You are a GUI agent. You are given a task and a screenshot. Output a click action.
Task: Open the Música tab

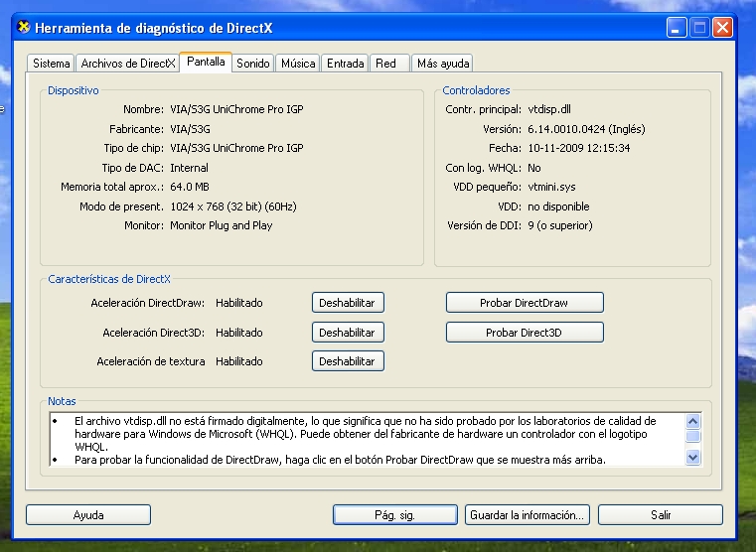coord(298,64)
